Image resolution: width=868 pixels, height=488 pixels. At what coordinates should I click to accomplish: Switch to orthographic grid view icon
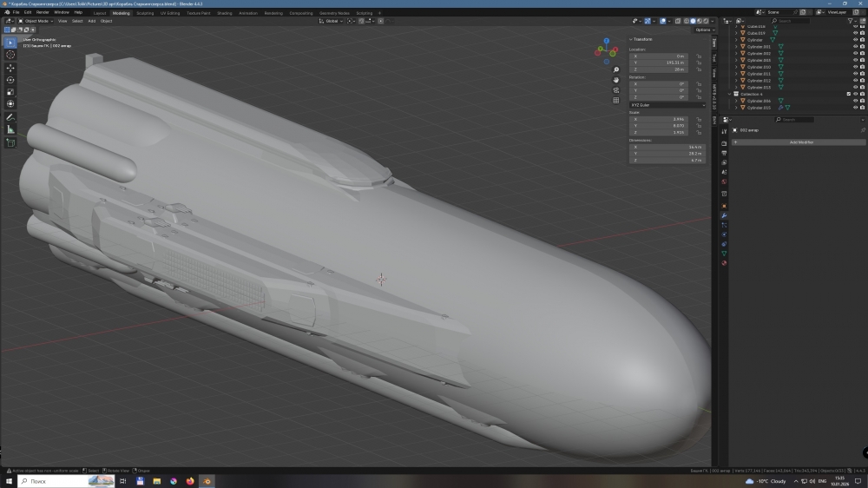point(616,101)
